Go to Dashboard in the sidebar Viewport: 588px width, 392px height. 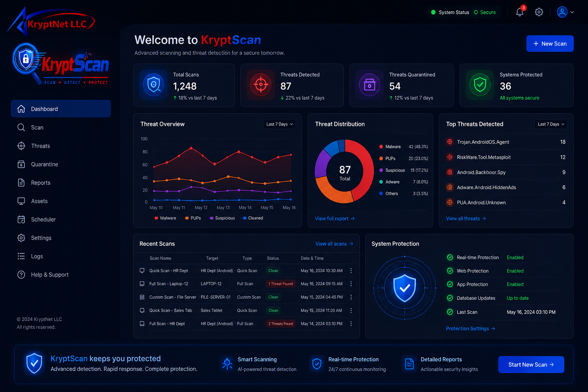pos(61,109)
